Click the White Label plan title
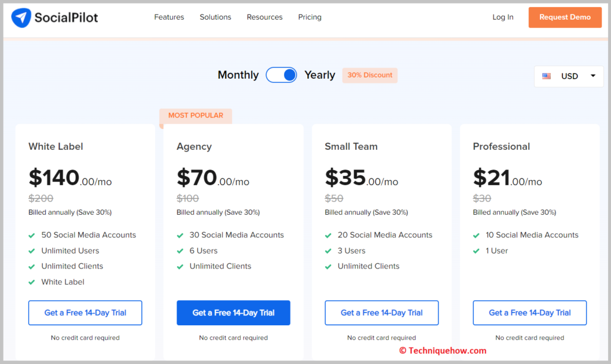 [55, 147]
